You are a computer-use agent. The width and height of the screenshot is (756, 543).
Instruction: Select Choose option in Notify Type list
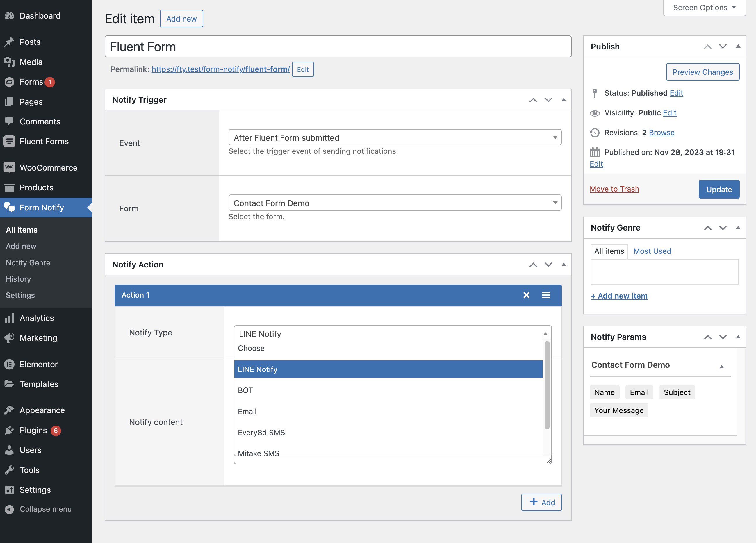point(388,348)
